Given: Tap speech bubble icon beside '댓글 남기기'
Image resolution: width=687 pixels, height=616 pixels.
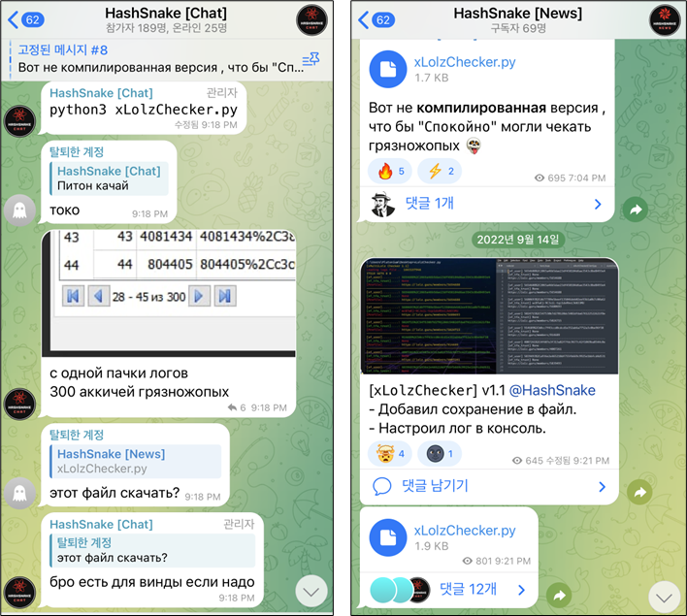Looking at the screenshot, I should coord(381,486).
